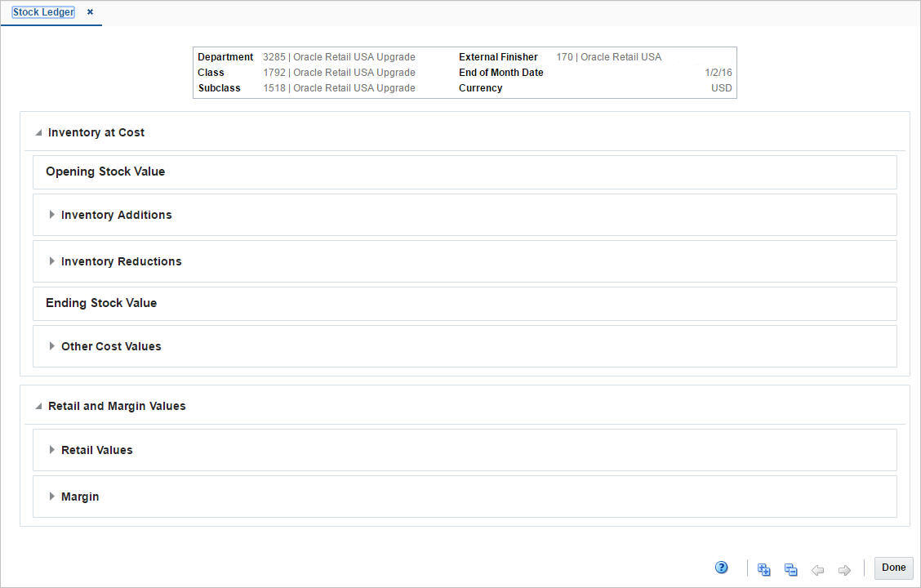The width and height of the screenshot is (921, 588).
Task: Click the Expand All panels icon
Action: (x=763, y=568)
